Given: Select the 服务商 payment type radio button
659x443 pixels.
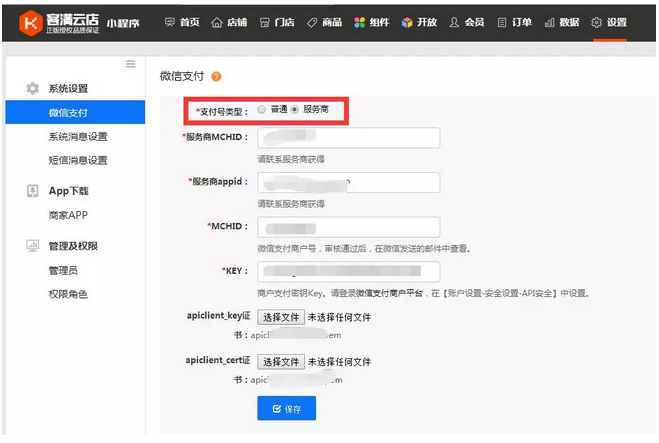Looking at the screenshot, I should point(295,109).
